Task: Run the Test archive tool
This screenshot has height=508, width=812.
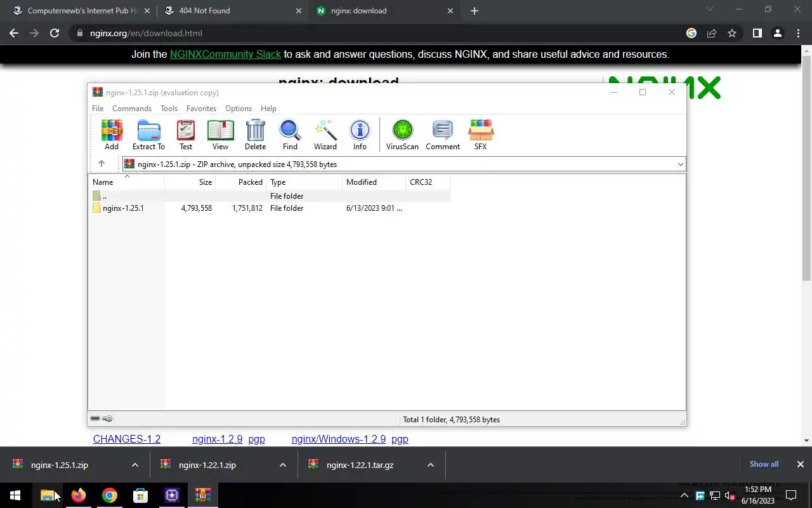Action: click(186, 135)
